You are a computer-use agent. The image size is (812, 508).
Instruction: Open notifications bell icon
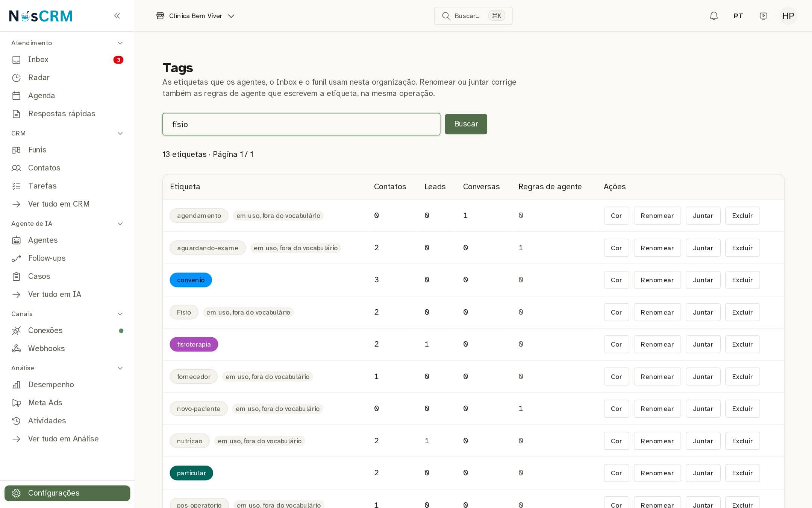pos(714,16)
